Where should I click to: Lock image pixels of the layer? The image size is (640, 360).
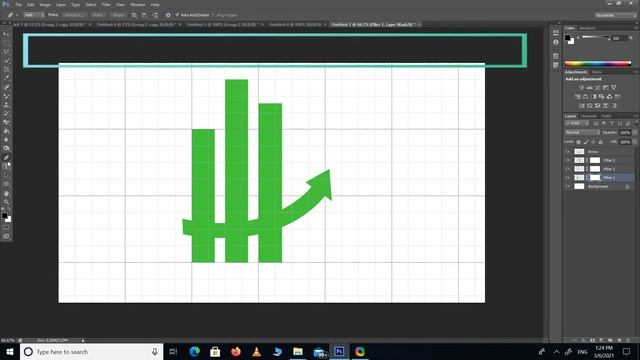tap(586, 142)
